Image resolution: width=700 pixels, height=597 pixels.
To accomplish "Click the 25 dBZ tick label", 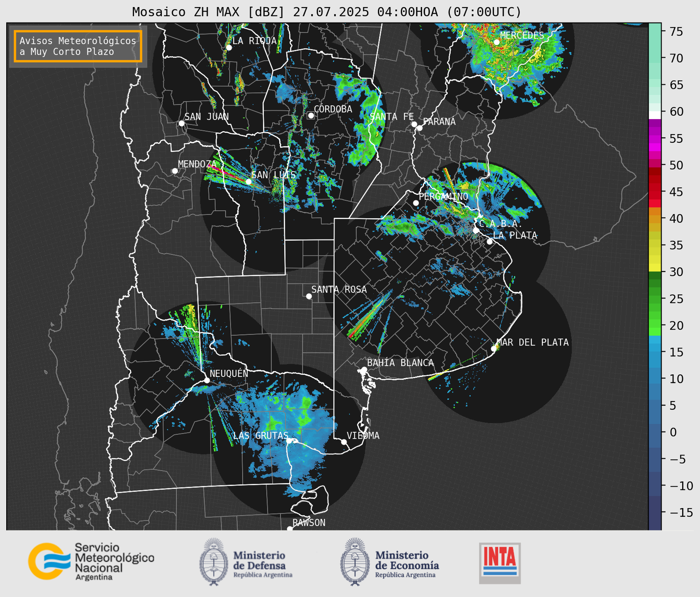I will pos(676,299).
